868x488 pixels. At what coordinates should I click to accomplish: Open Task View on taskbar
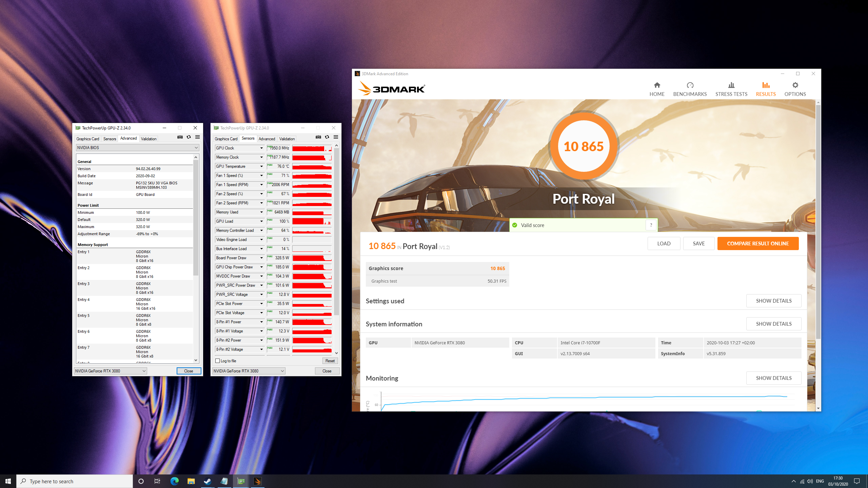(157, 481)
